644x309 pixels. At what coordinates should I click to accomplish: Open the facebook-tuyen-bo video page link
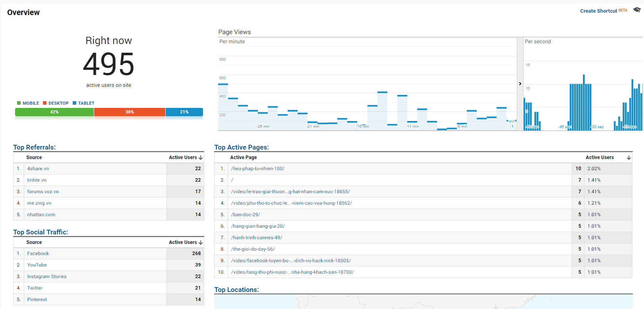point(291,261)
